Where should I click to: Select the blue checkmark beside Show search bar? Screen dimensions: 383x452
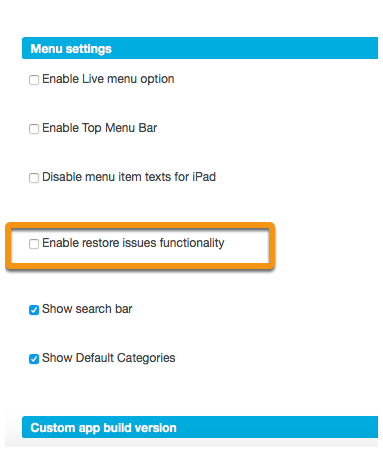click(x=34, y=310)
